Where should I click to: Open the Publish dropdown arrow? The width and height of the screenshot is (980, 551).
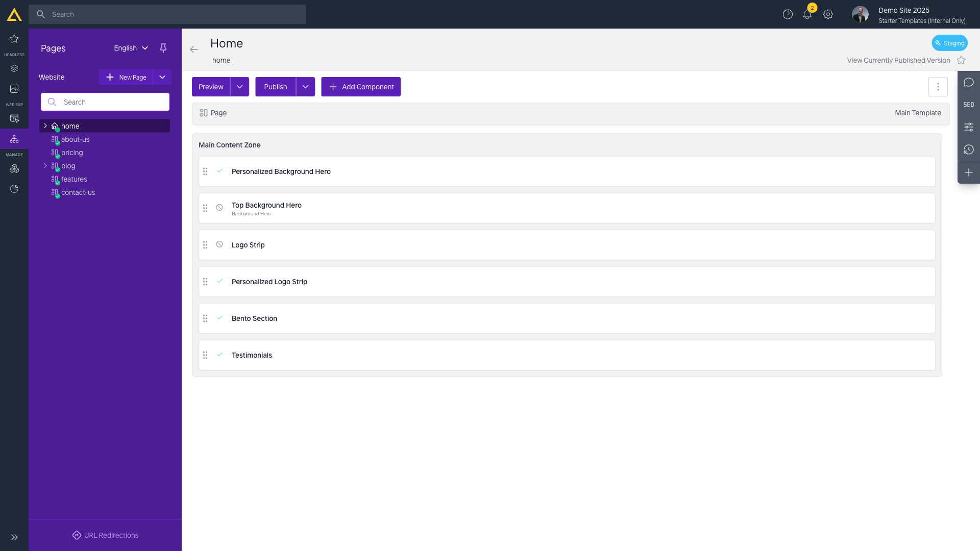305,87
